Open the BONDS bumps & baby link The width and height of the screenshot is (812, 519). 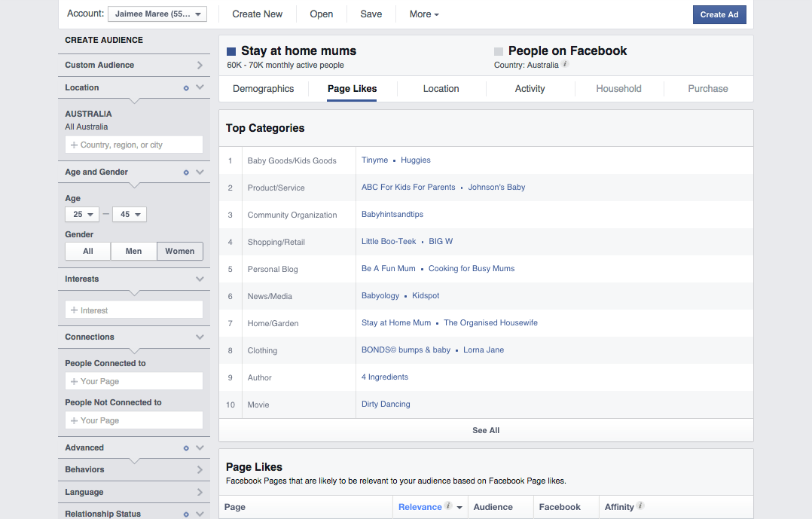pos(406,350)
